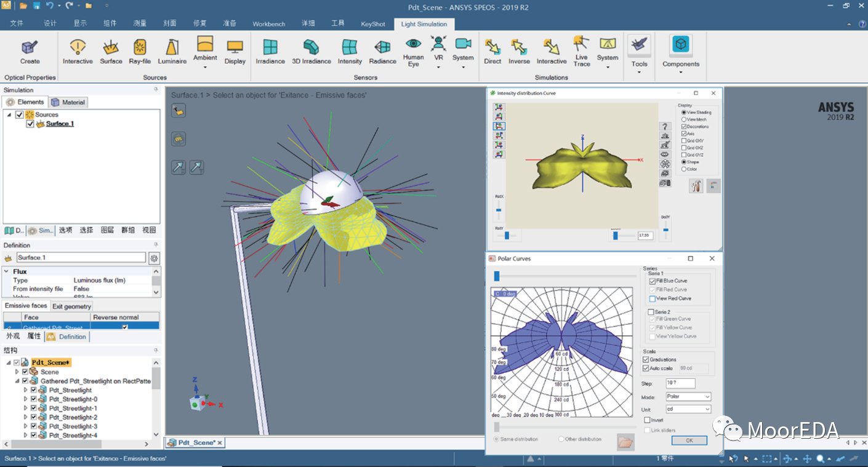Screen dimensions: 868x467
Task: Open the 设计 ribbon tab
Action: pos(50,23)
